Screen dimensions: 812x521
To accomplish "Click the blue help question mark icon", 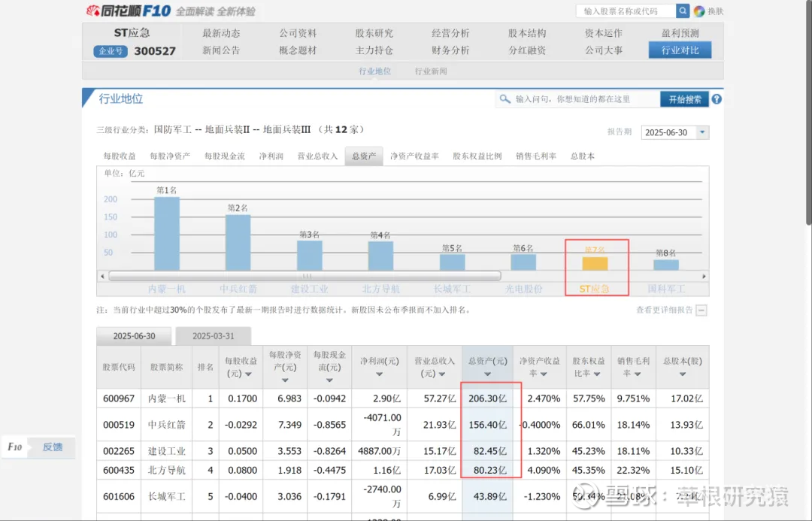I will pos(717,99).
